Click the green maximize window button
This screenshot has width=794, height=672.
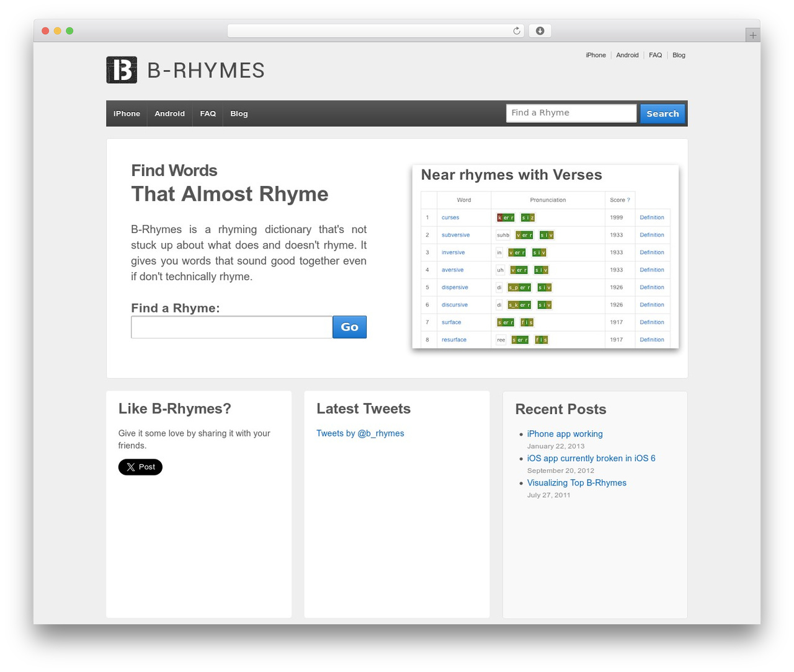tap(69, 31)
